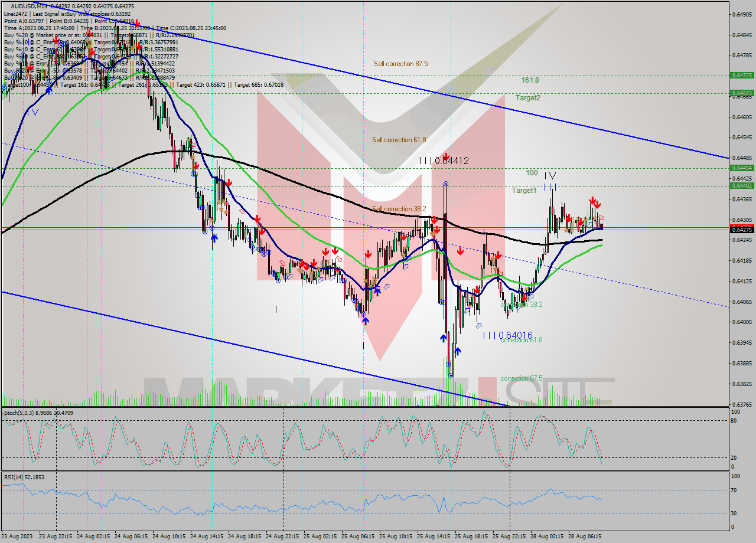Click the 'Sell correction 87.5' label
Image resolution: width=756 pixels, height=543 pixels.
[x=400, y=64]
